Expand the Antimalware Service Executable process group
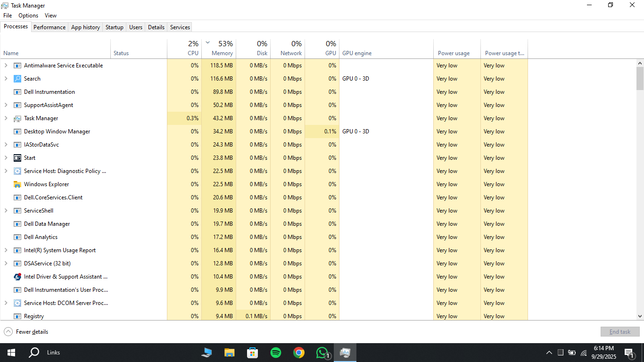 click(x=6, y=66)
